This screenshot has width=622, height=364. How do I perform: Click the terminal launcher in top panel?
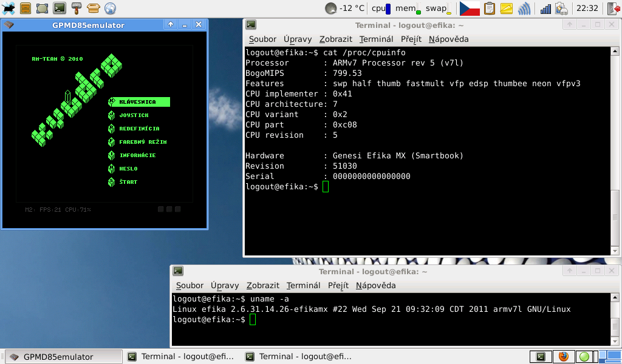59,8
